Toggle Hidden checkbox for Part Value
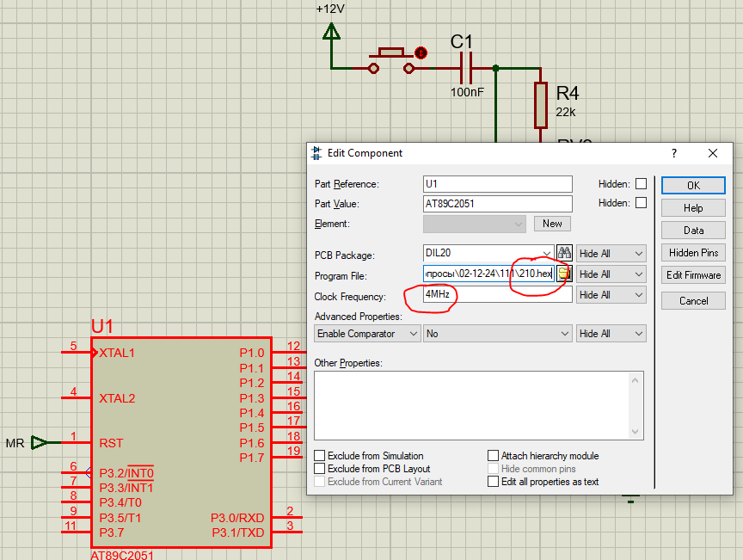This screenshot has height=560, width=743. coord(641,203)
